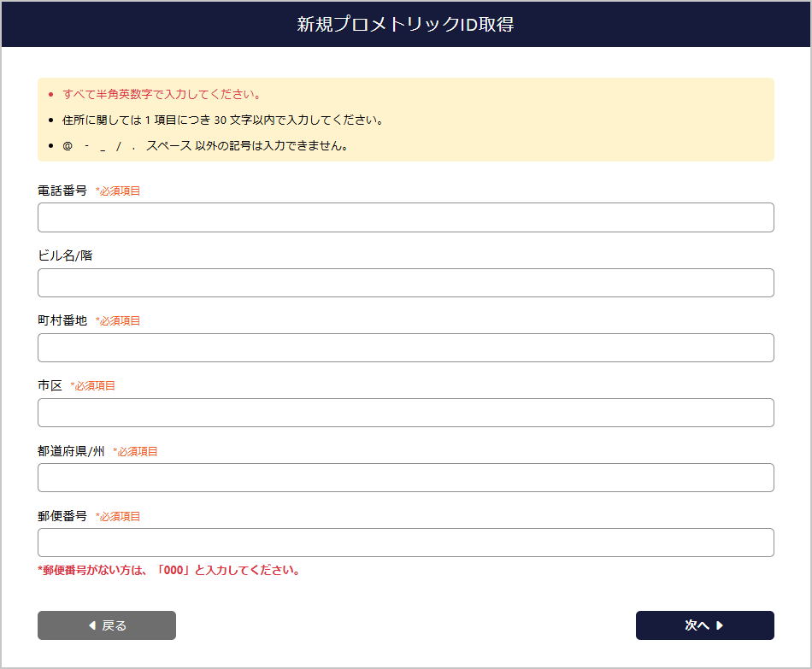Click the red postal code instruction text

tap(167, 571)
